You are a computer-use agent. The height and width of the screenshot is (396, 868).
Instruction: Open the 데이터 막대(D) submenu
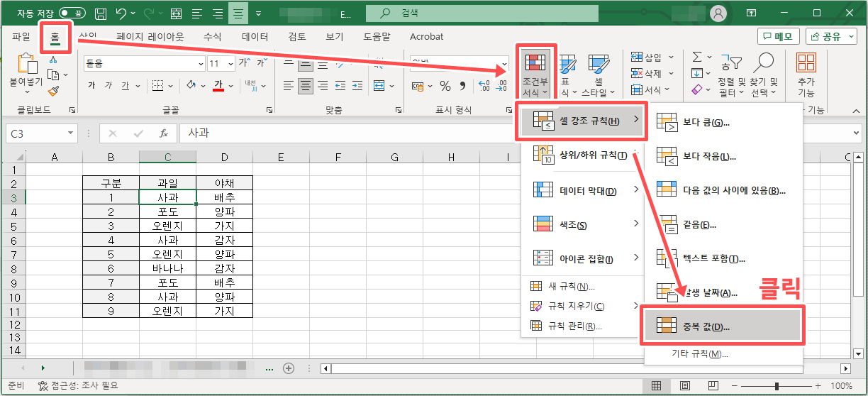pos(583,191)
